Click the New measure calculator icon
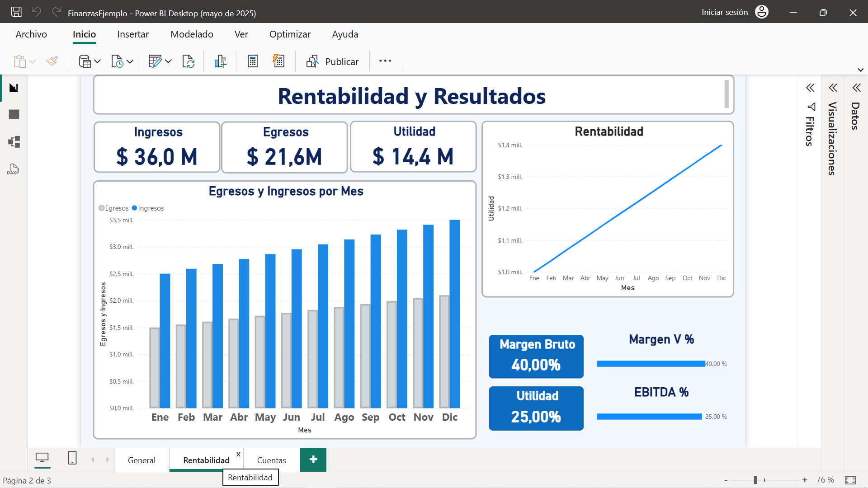Viewport: 868px width, 488px height. [x=253, y=61]
